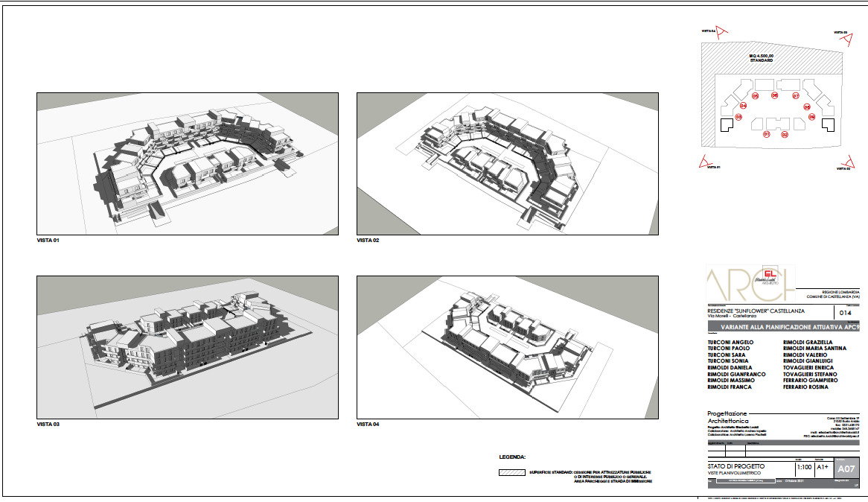Image resolution: width=868 pixels, height=502 pixels.
Task: Click the MQ 4.500,00 STANDARD label
Action: (x=761, y=58)
